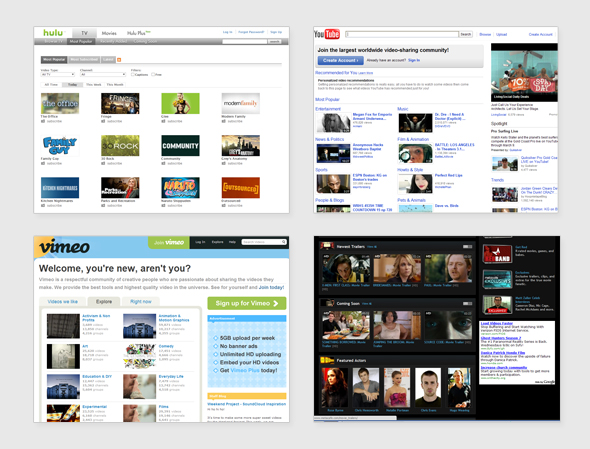Click the Coming Soon view toggle icon
Viewport: 590px width, 449px height.
coord(467,303)
